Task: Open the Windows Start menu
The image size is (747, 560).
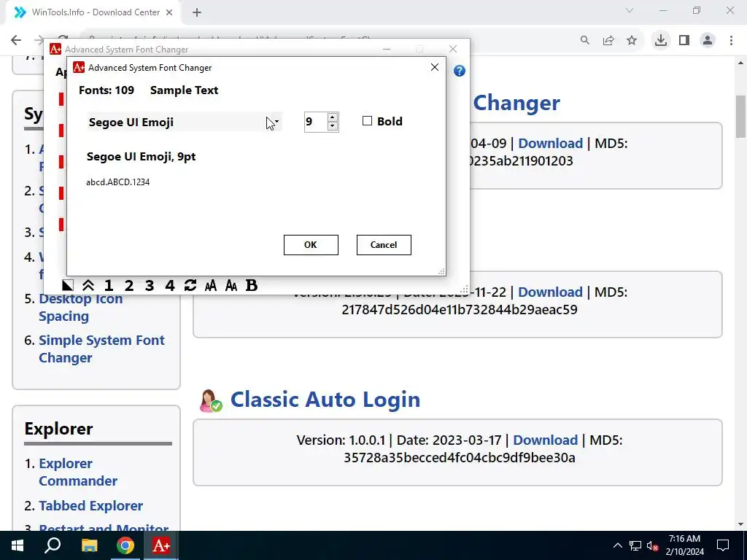Action: [x=18, y=545]
